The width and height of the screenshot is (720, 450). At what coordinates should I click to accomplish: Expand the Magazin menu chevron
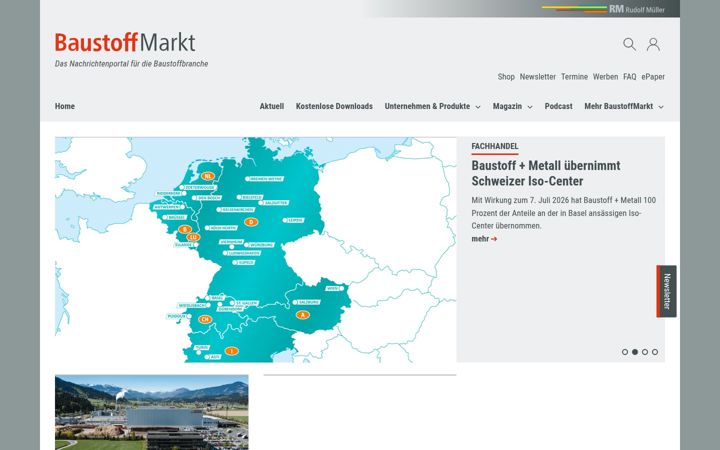[529, 107]
